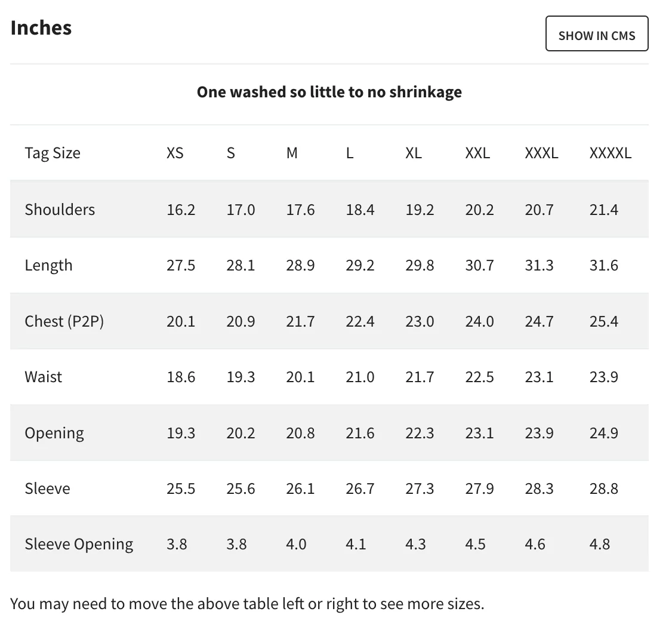The width and height of the screenshot is (672, 633).
Task: Click the 22.5 waist value for XXL
Action: point(479,377)
